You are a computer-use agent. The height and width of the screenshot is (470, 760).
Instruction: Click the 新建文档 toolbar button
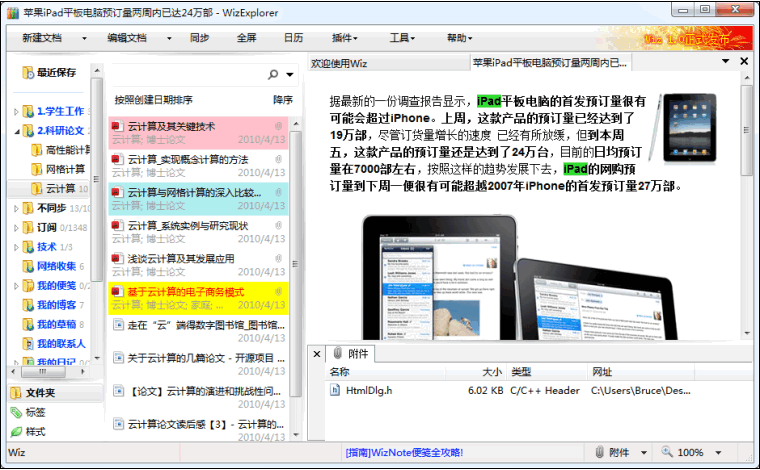pyautogui.click(x=42, y=38)
